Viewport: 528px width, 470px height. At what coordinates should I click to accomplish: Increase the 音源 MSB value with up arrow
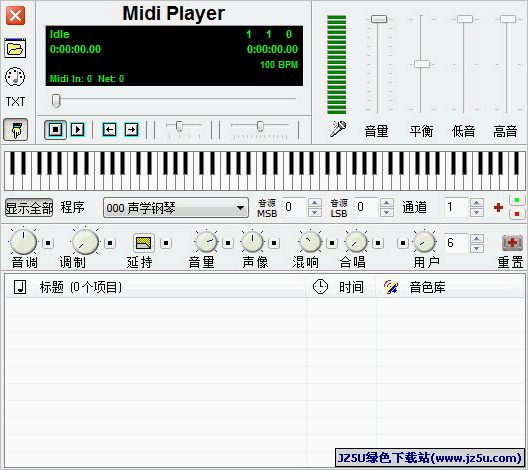coord(315,202)
